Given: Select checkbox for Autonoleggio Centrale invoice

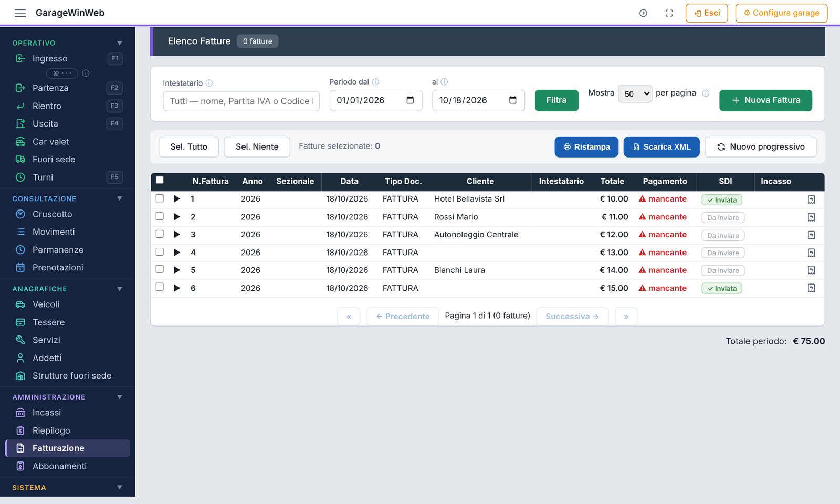Looking at the screenshot, I should tap(160, 234).
